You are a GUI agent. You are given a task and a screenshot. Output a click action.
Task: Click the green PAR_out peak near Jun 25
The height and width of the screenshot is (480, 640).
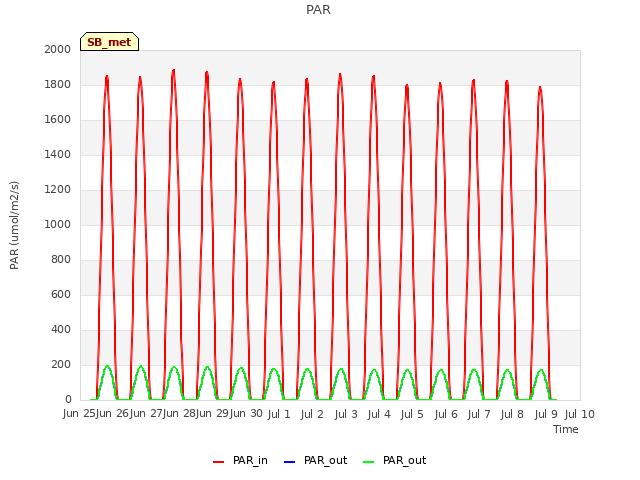click(x=107, y=366)
